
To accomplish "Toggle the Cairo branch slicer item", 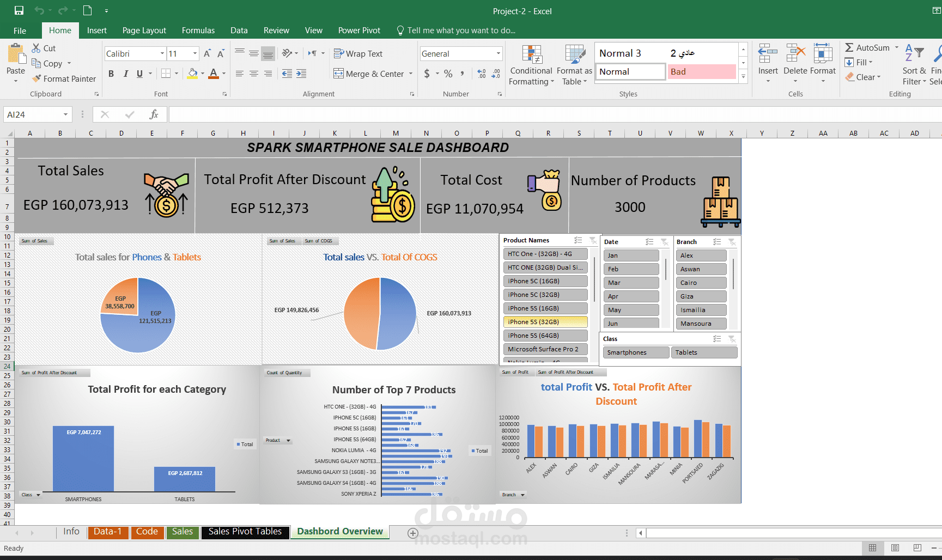I will coord(701,283).
